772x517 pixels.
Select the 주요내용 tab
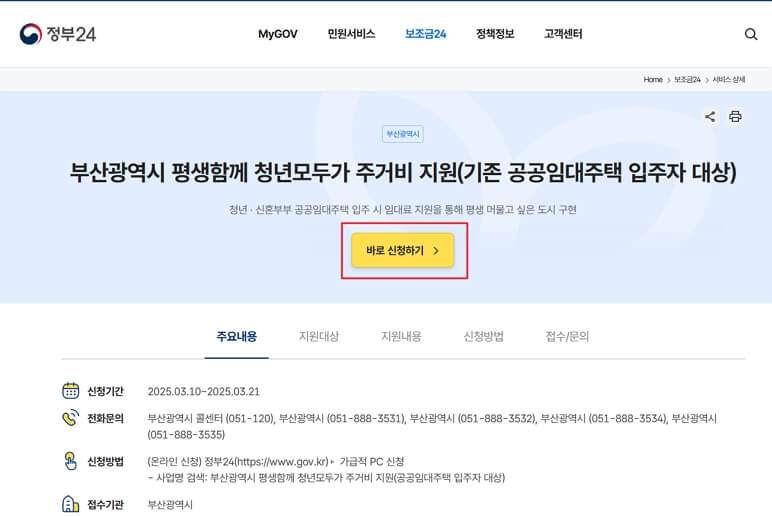(x=237, y=337)
